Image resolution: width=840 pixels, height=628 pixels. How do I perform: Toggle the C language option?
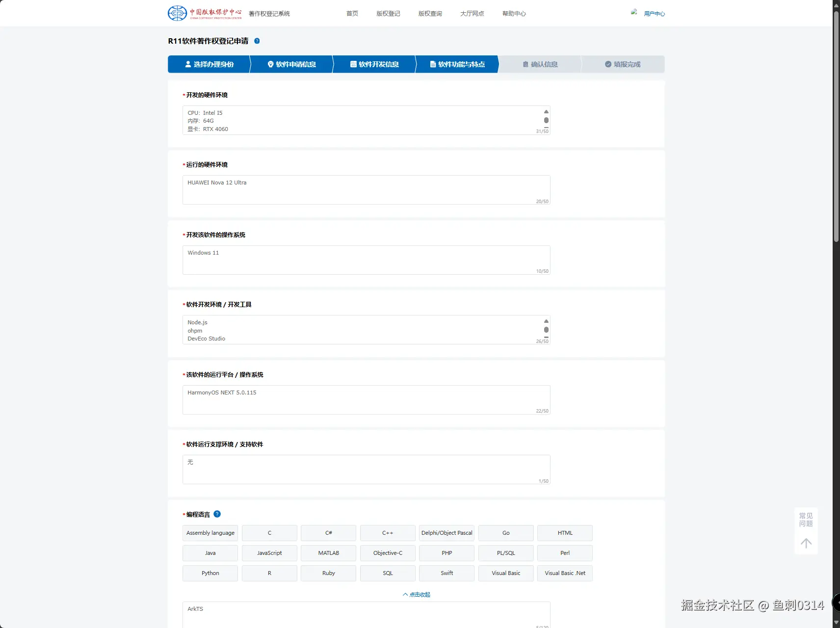pyautogui.click(x=269, y=533)
